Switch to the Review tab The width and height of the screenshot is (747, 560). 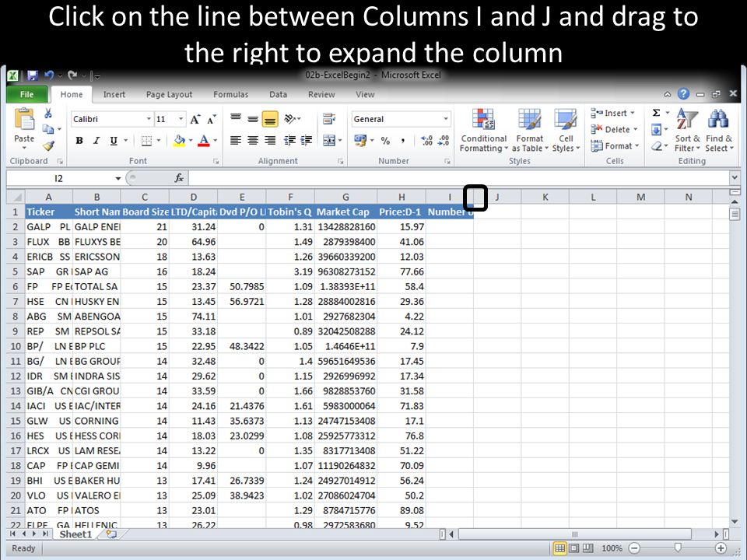click(x=321, y=94)
